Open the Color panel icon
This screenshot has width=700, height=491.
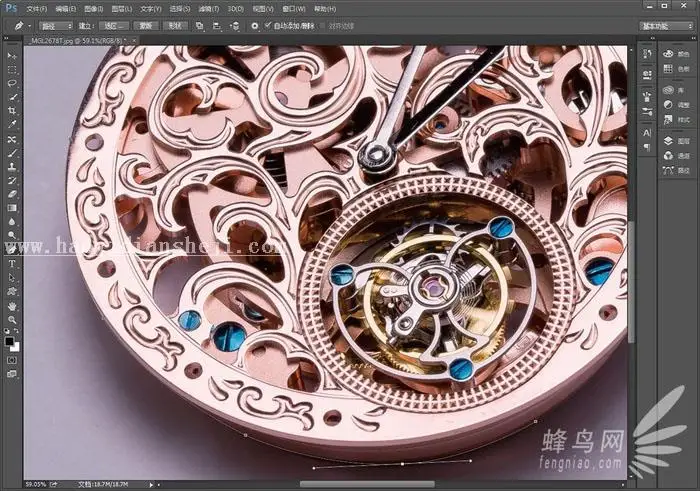(x=668, y=54)
